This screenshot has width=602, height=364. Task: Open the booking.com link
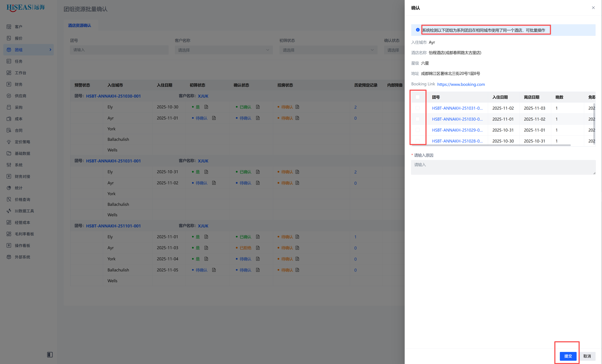click(x=461, y=84)
